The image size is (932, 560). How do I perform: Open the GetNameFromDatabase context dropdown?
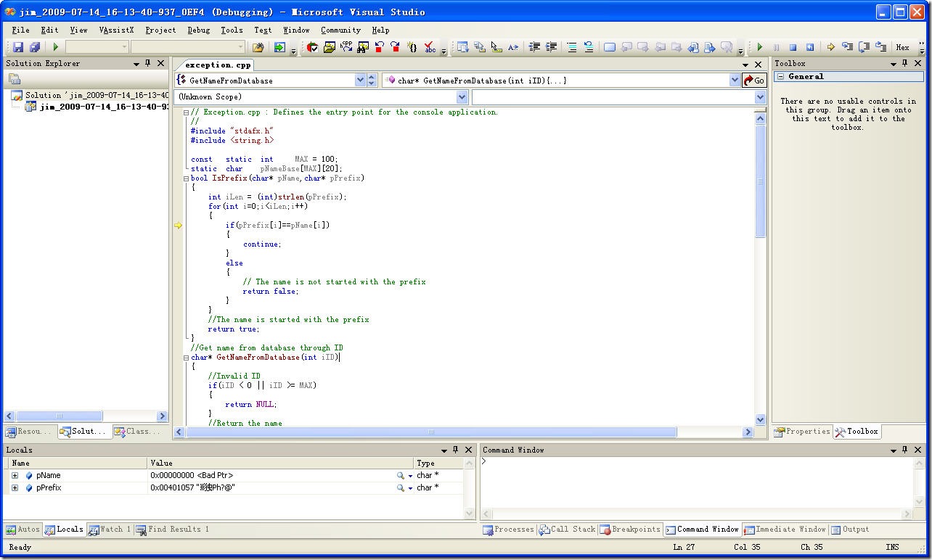click(x=360, y=81)
